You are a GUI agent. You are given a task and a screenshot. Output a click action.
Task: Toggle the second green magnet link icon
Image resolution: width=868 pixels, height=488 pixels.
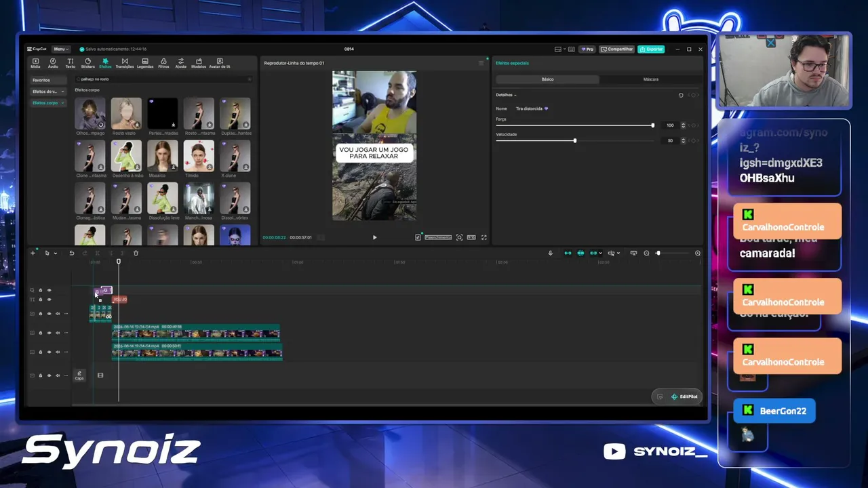pos(580,253)
